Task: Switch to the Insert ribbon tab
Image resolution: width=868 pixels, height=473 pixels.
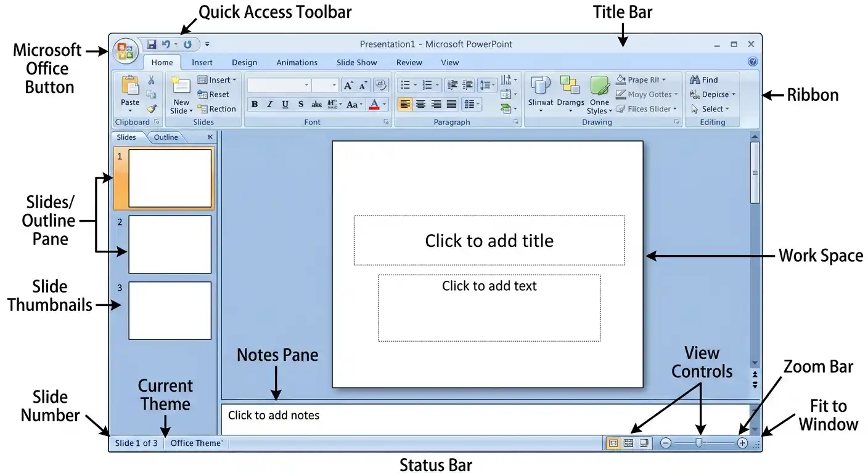Action: [202, 62]
